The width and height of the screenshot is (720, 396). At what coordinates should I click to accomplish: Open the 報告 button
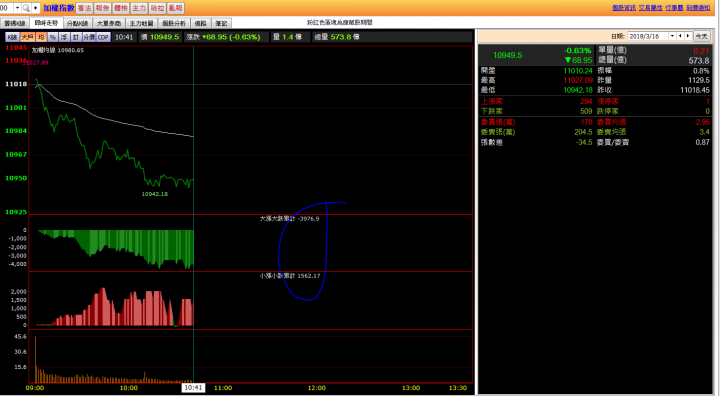[102, 8]
